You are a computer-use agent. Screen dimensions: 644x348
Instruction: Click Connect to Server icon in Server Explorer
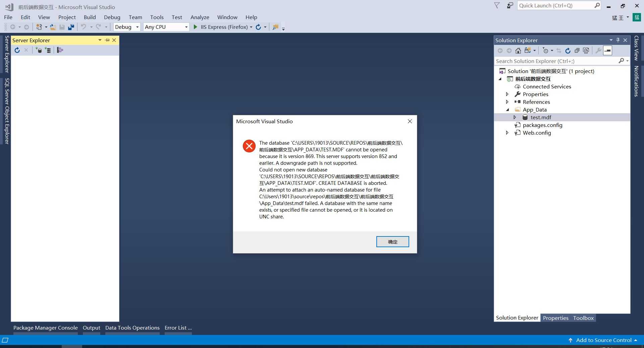point(48,50)
